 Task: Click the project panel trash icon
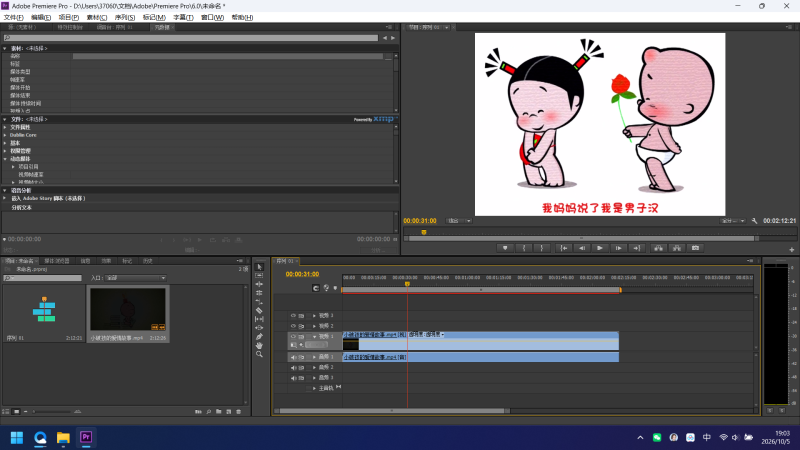click(x=238, y=412)
